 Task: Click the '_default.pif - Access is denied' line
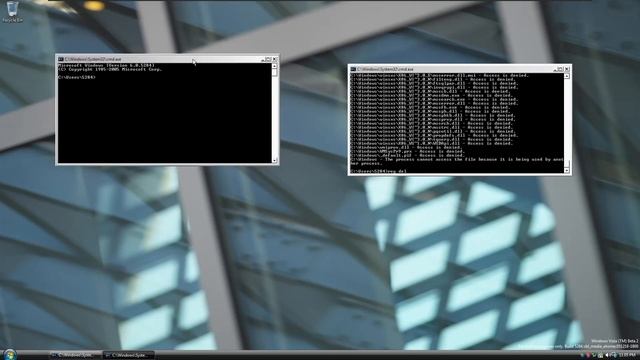click(x=407, y=155)
